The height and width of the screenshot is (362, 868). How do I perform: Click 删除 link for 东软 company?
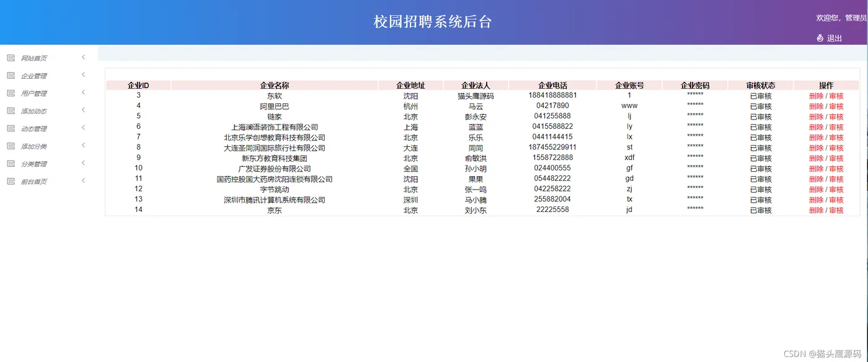815,96
